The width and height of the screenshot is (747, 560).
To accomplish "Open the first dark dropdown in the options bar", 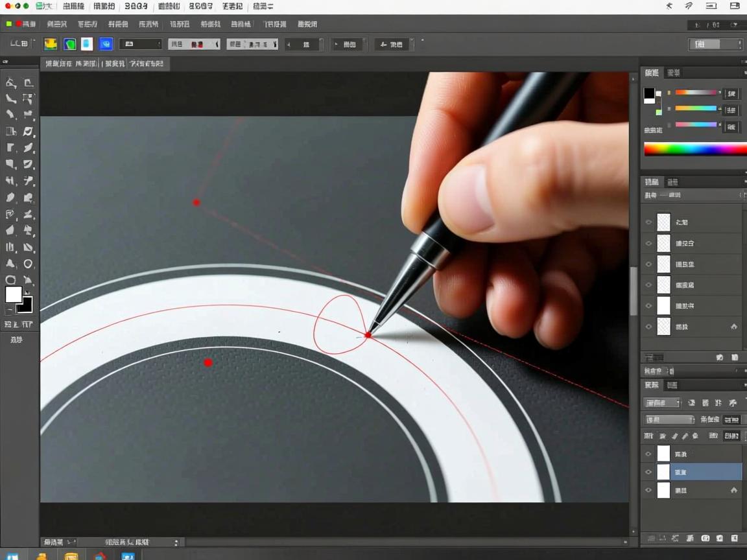I will click(140, 44).
